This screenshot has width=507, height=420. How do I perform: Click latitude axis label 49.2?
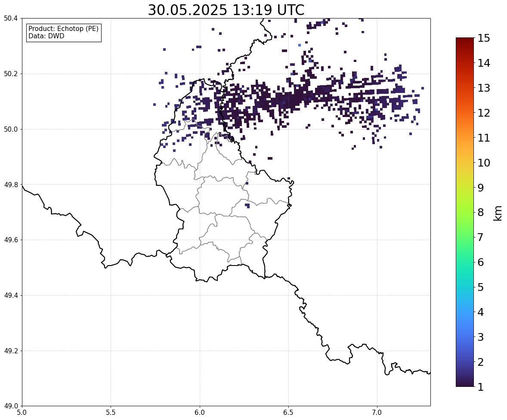(11, 351)
